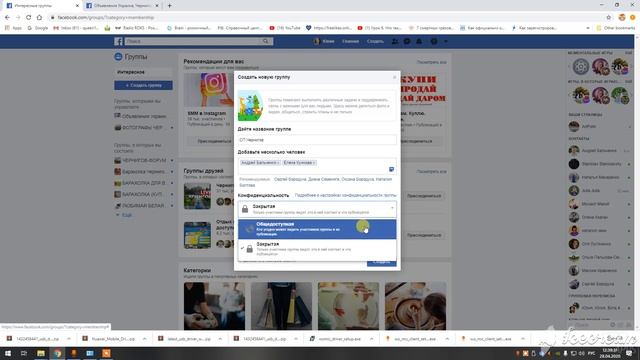Open the Other bookmarks folder
640x360 pixels.
tap(616, 28)
